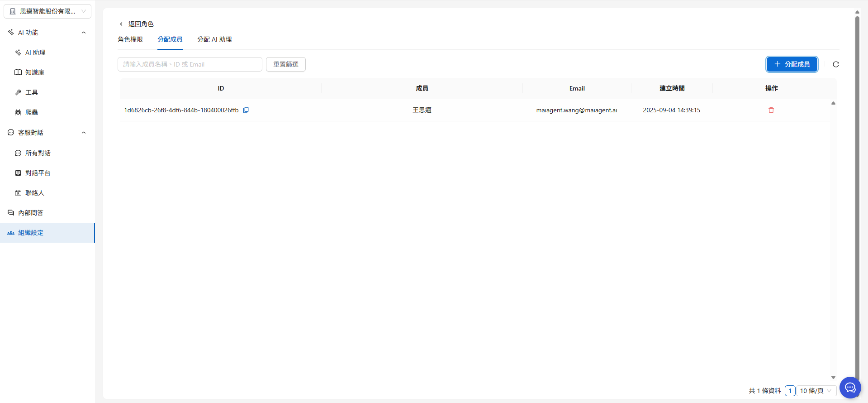Go to 聯絡人 in the sidebar
868x403 pixels.
pyautogui.click(x=34, y=193)
